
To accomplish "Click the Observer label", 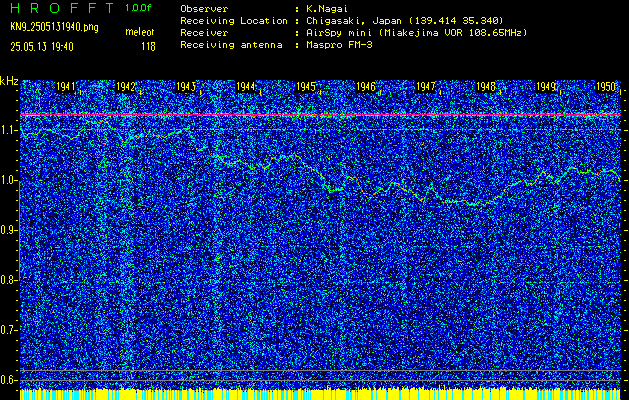I will click(x=204, y=9).
